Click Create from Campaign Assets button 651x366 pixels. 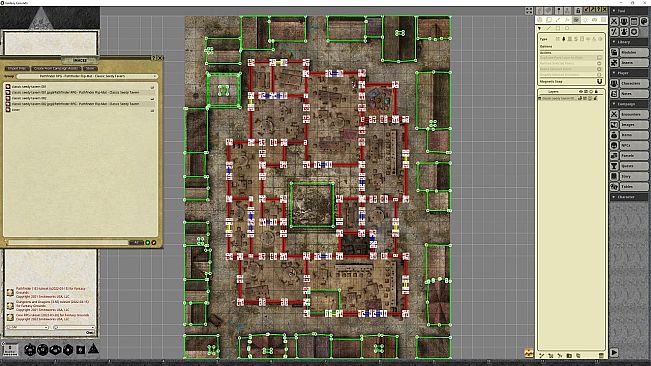(56, 68)
